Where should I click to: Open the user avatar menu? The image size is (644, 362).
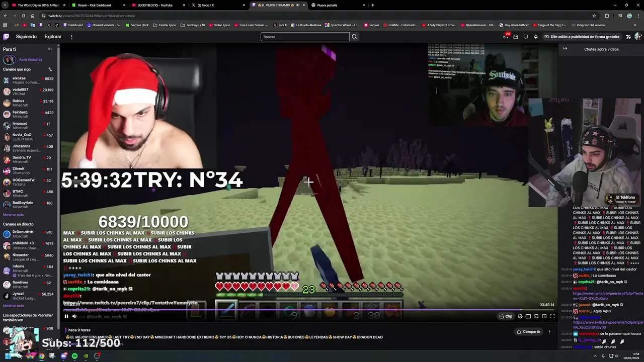coord(637,37)
